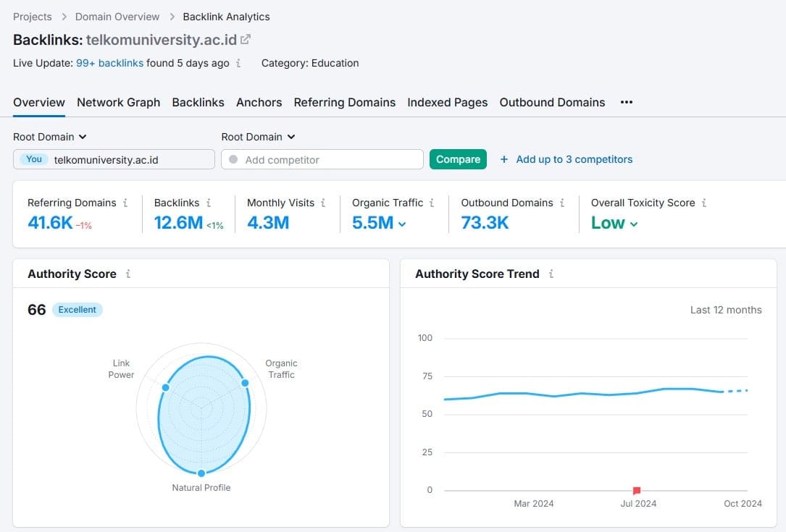This screenshot has width=786, height=532.
Task: Click the 41.6K referring domains value
Action: coord(50,222)
